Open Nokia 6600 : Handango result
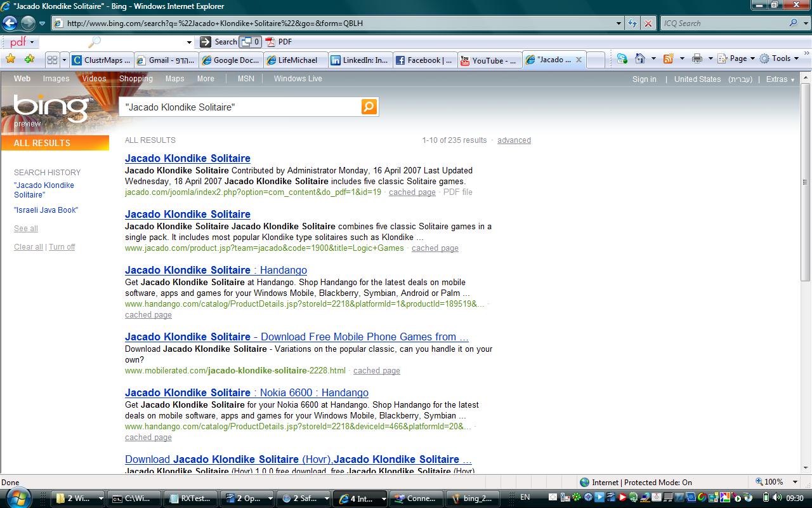Screen dimensions: 812x508 (x=247, y=392)
